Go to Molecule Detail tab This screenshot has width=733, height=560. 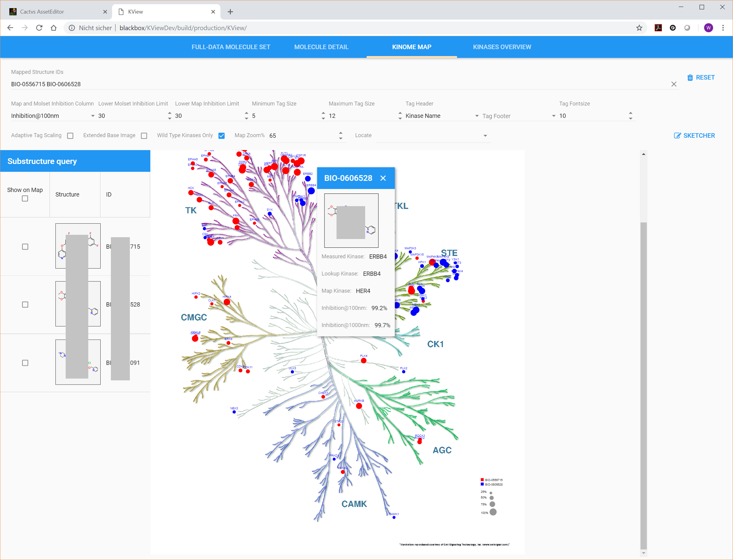coord(321,47)
